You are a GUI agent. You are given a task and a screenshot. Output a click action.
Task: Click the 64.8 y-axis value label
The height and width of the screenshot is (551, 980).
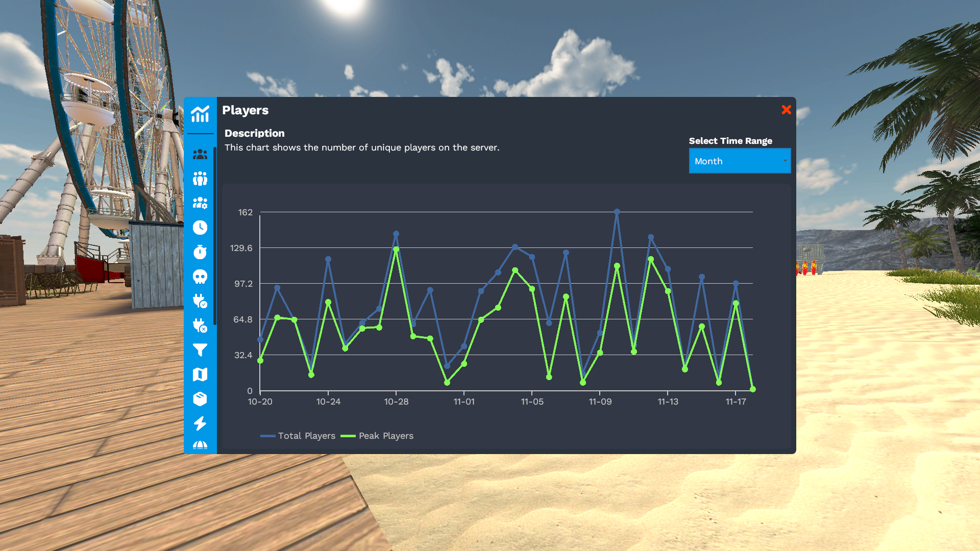click(x=243, y=319)
